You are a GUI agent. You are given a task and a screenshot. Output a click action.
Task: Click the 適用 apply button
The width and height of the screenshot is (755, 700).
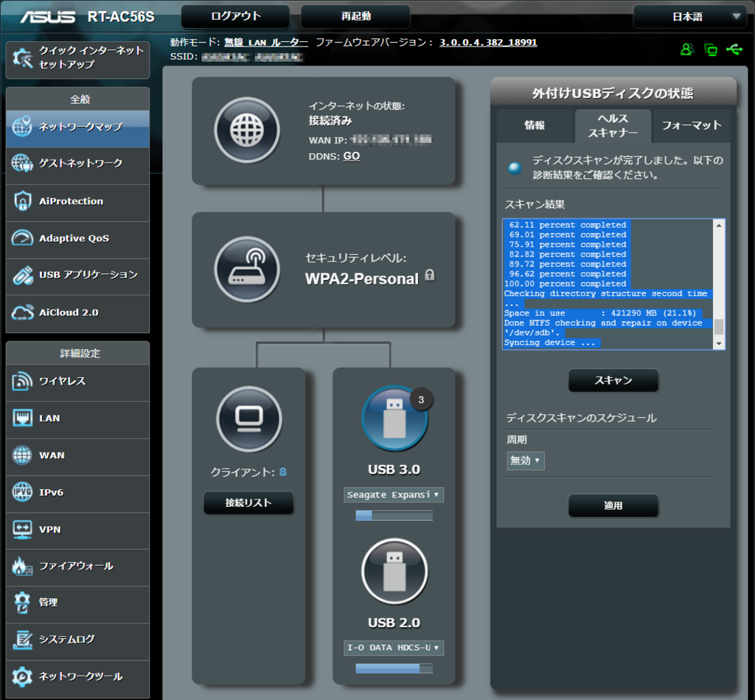[x=613, y=505]
